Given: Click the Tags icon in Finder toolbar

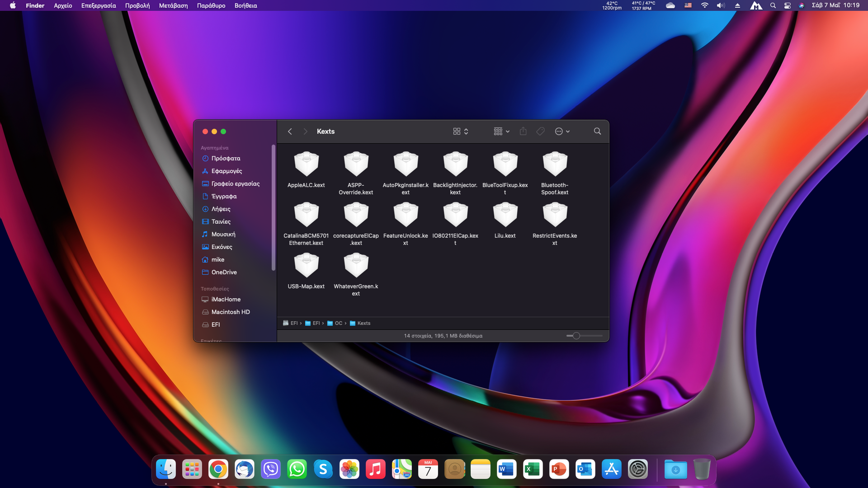Looking at the screenshot, I should (x=540, y=131).
